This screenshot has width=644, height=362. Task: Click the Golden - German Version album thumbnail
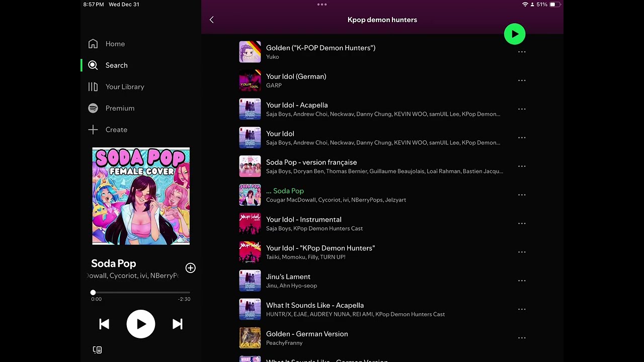[250, 338]
